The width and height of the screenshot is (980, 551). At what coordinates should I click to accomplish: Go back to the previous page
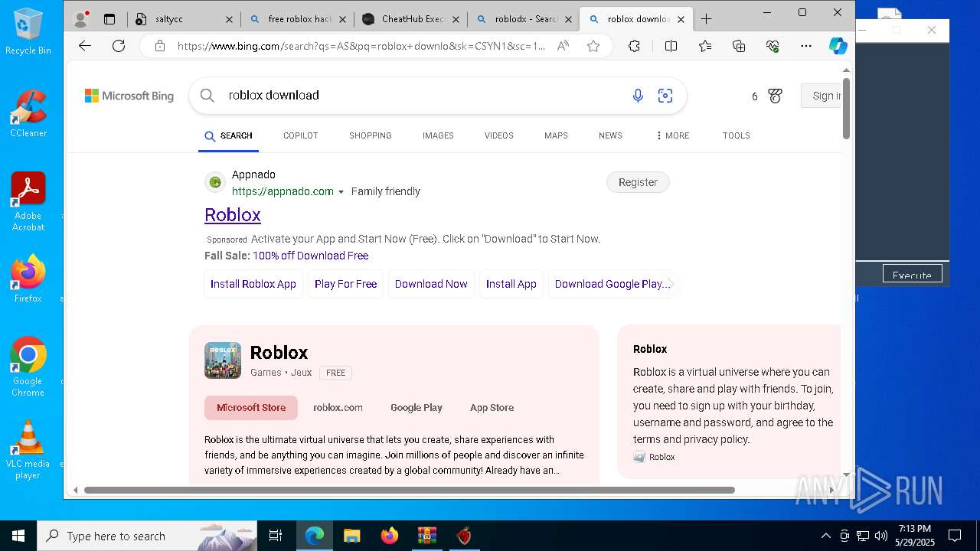[x=85, y=46]
